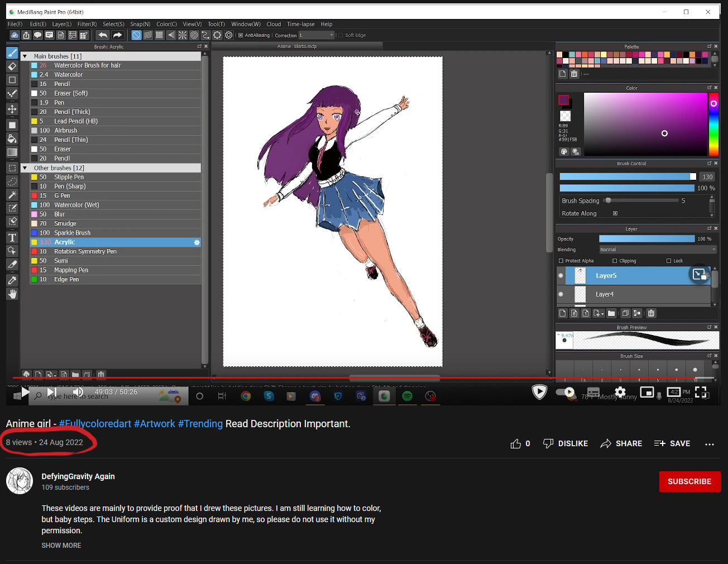The image size is (728, 564).
Task: Click the DISLIKE button
Action: [x=566, y=443]
